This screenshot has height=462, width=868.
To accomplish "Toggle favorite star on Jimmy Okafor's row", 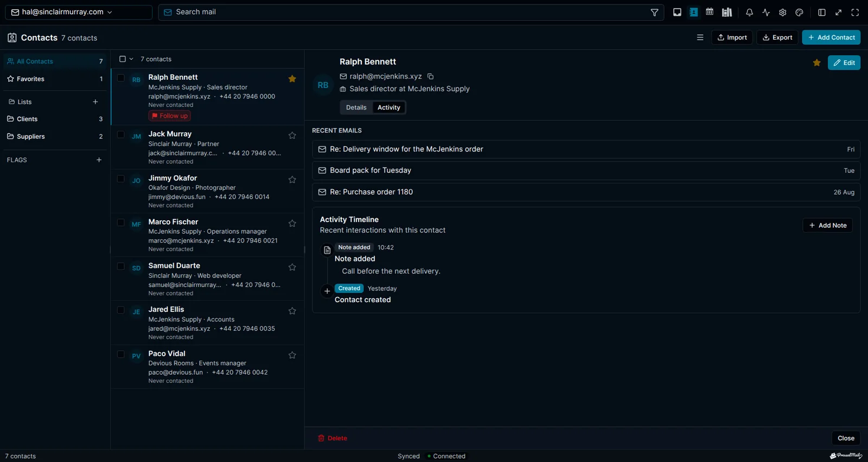I will (292, 179).
